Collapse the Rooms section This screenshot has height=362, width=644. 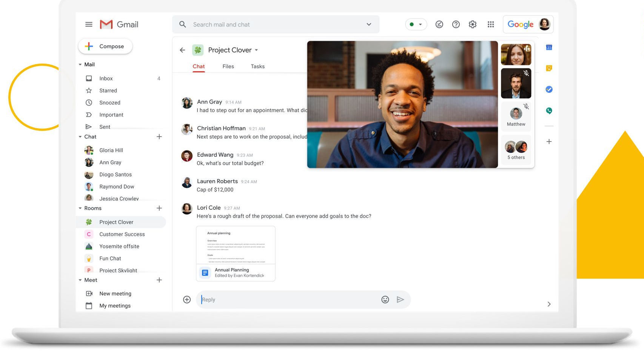click(x=80, y=208)
